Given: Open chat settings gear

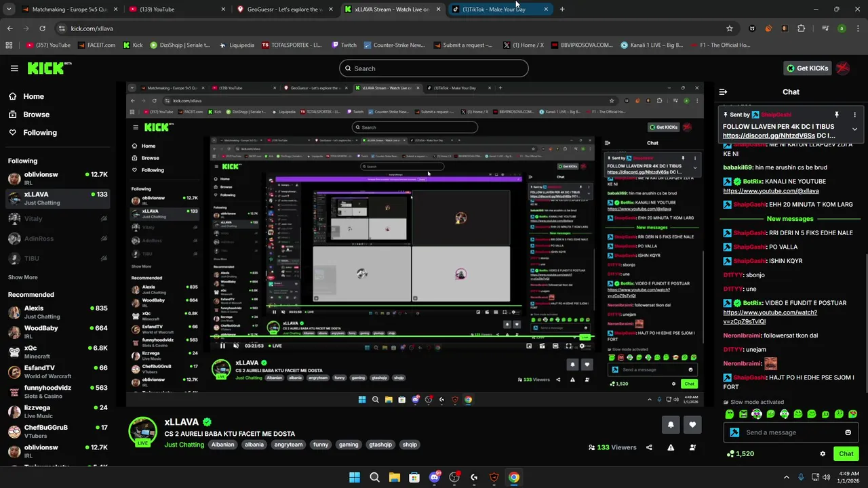Looking at the screenshot, I should tap(823, 453).
